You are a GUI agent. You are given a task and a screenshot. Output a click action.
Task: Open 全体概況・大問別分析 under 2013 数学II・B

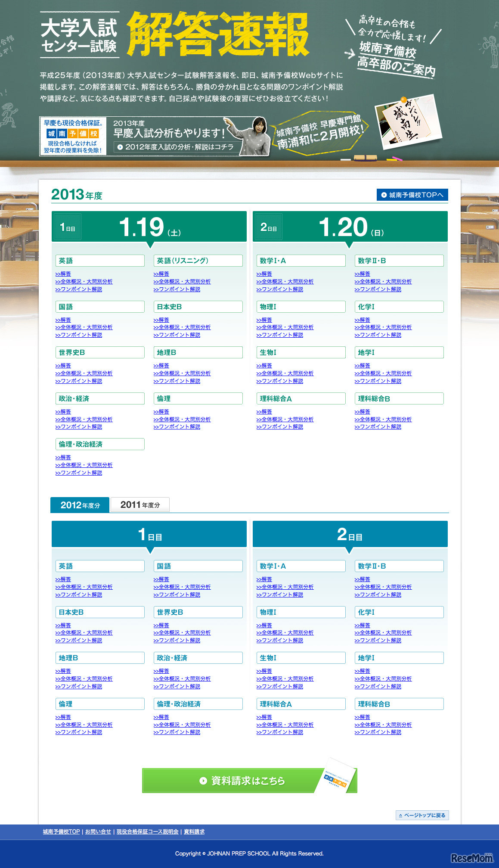click(x=383, y=281)
